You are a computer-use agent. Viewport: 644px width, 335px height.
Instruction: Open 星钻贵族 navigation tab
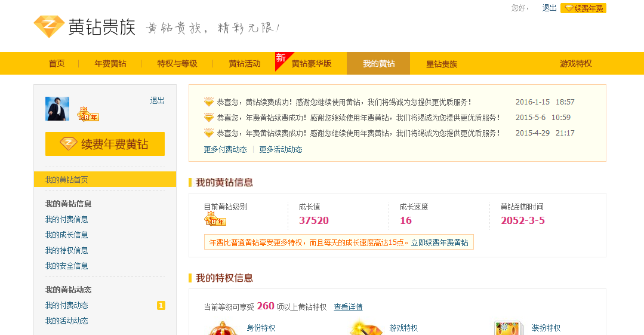click(442, 64)
